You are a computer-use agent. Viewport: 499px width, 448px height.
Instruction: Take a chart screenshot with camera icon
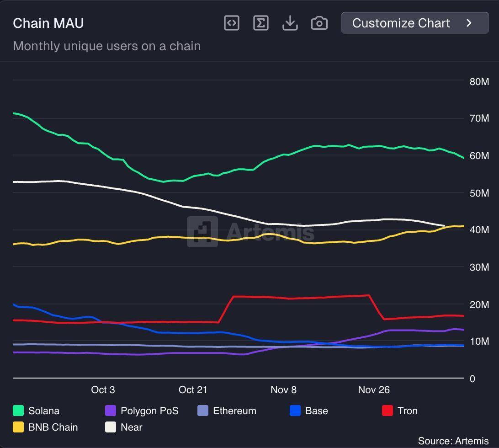[x=319, y=23]
